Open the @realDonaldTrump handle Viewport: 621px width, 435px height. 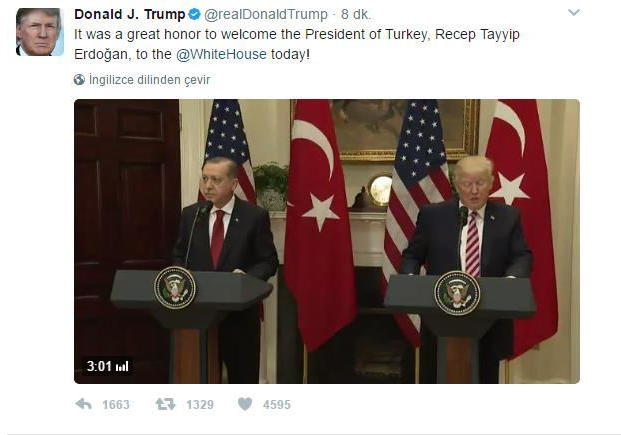click(x=266, y=15)
